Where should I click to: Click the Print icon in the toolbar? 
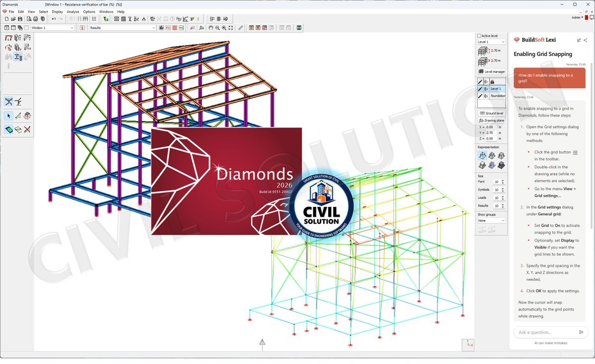36,19
